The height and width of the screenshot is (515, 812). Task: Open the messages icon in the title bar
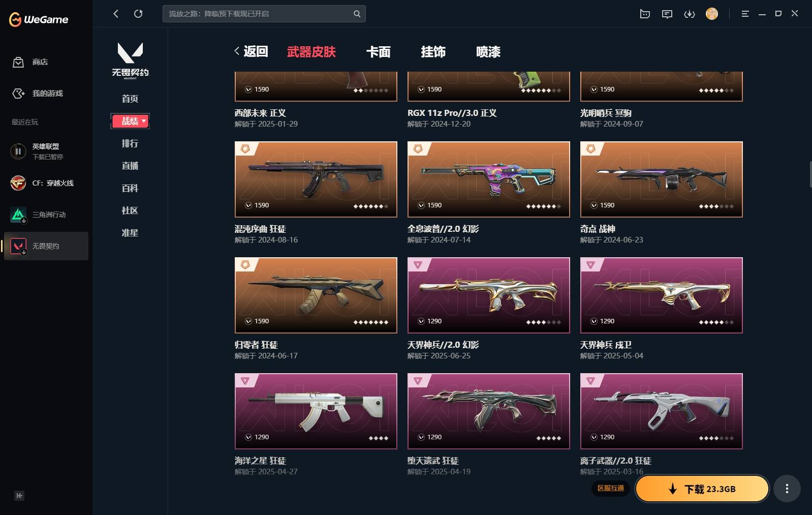(x=667, y=14)
